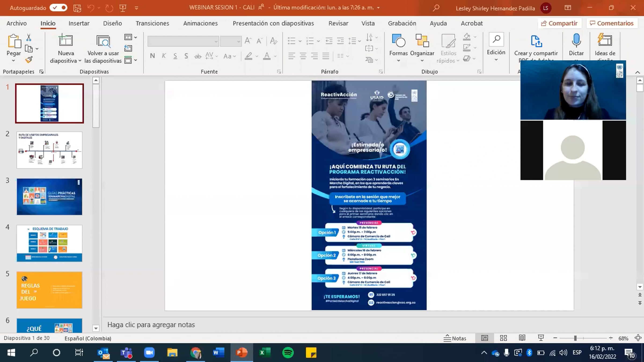Center align the text
644x362 pixels.
[303, 56]
